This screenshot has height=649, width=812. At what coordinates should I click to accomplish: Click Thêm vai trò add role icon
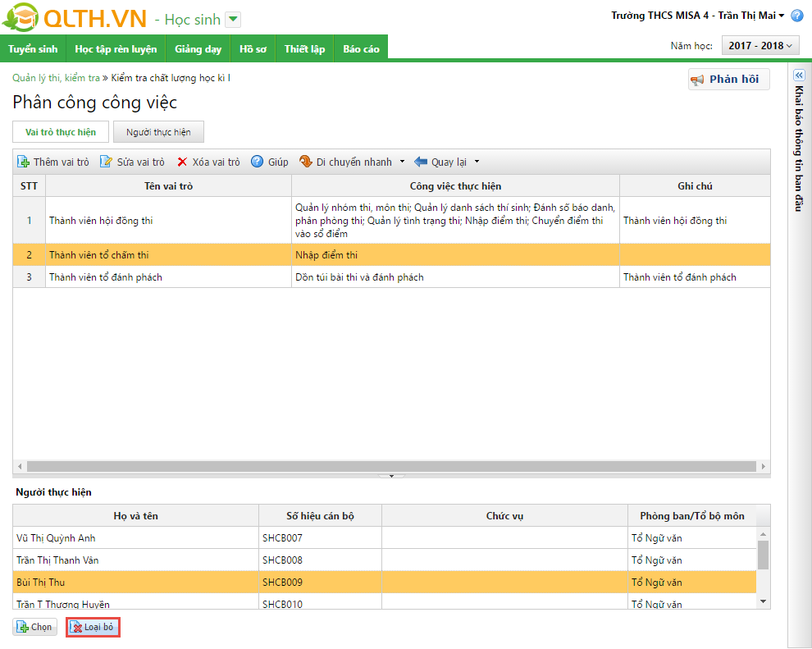24,162
